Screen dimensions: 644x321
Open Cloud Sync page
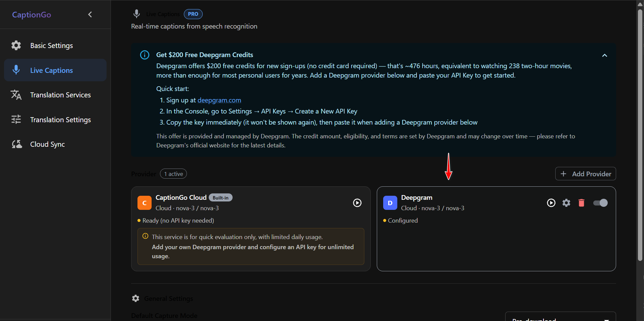pyautogui.click(x=55, y=144)
